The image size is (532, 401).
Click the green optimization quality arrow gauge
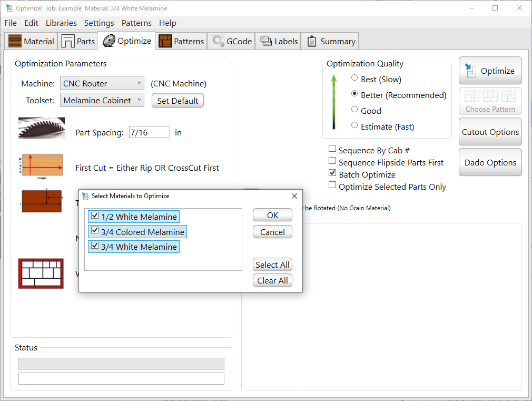tap(333, 102)
